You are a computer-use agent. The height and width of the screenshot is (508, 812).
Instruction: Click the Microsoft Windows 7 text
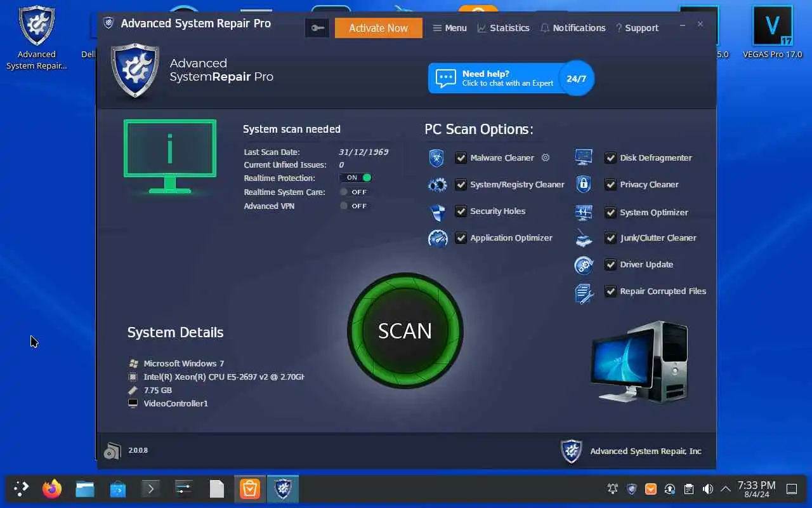pos(184,364)
